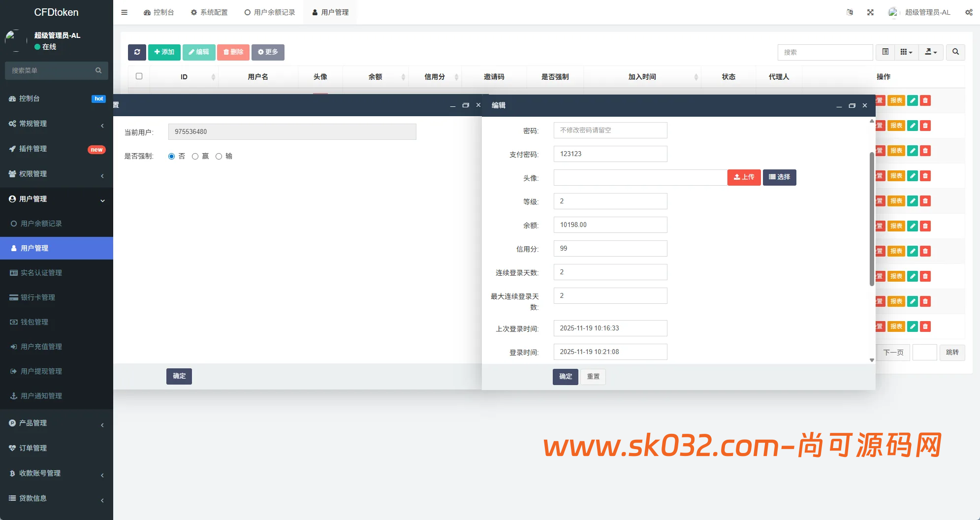Sort the table by ID column
This screenshot has height=520, width=980.
click(184, 77)
